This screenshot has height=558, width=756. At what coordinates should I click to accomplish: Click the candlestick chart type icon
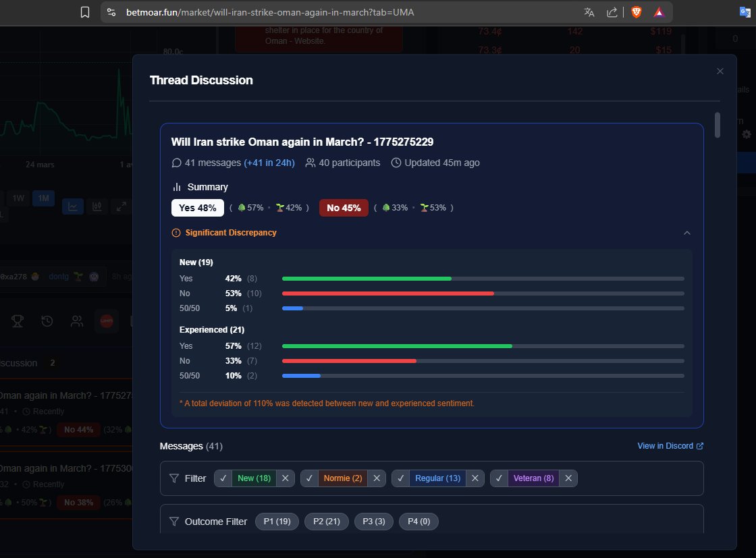point(97,206)
